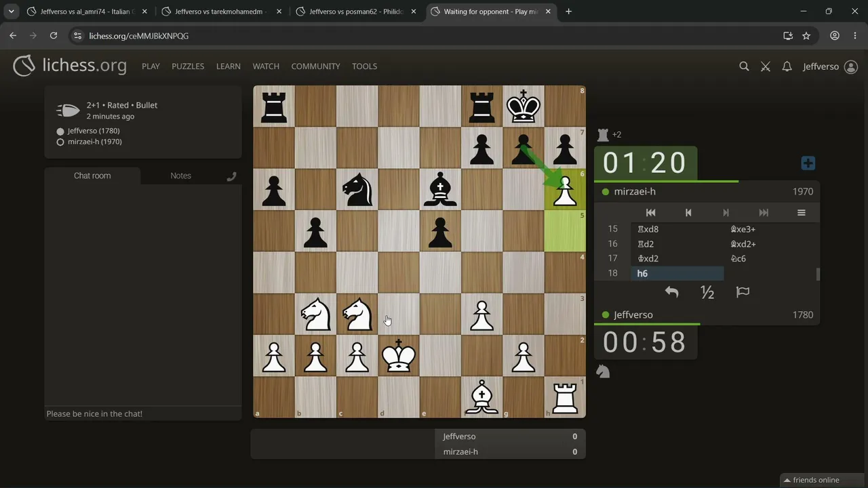This screenshot has height=488, width=868.
Task: Open the WATCH menu
Action: 266,66
